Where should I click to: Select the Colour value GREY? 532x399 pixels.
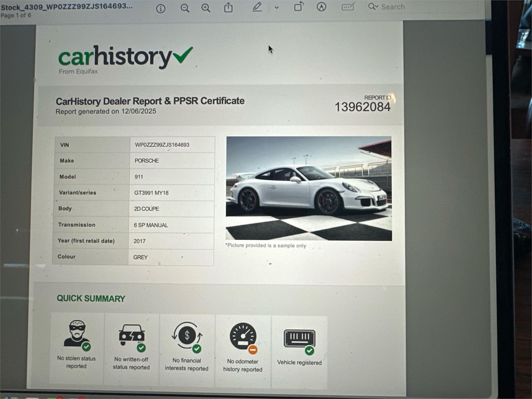tap(140, 257)
